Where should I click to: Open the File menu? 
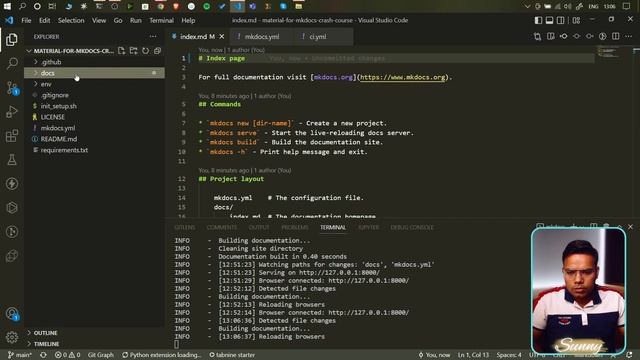[26, 20]
